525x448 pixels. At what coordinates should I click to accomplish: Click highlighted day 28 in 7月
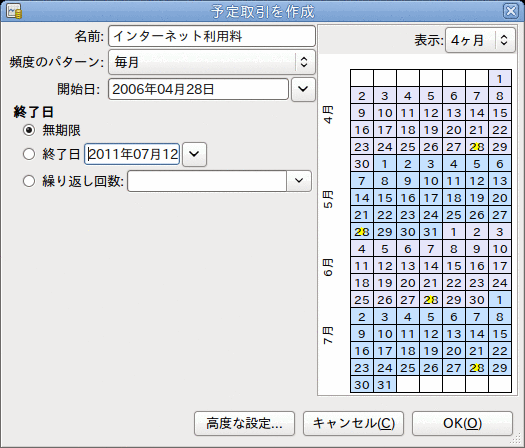[x=477, y=368]
